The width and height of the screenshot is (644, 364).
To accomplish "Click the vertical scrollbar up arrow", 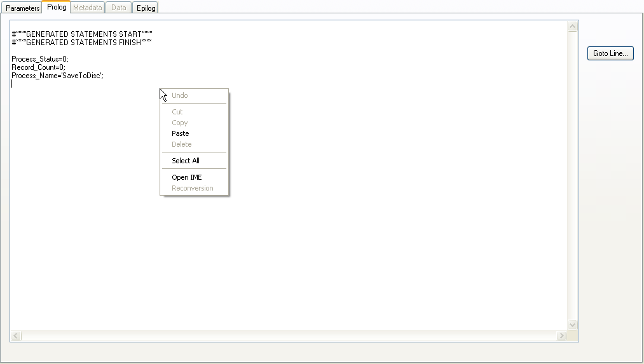I will point(572,27).
